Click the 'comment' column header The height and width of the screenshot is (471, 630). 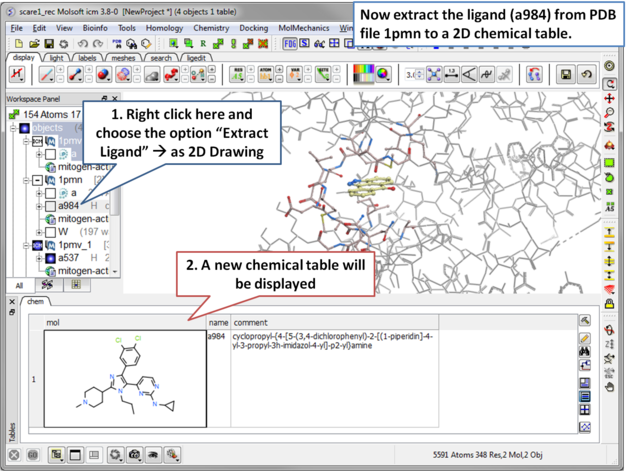click(250, 323)
